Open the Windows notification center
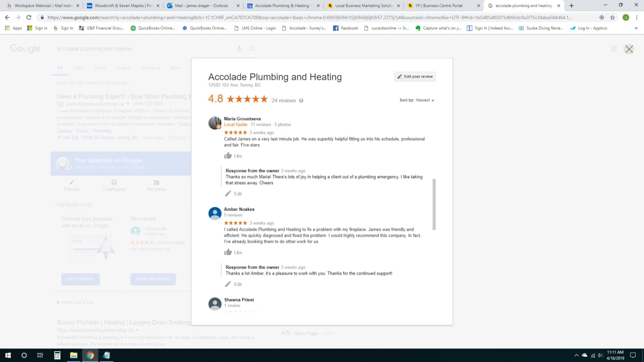The width and height of the screenshot is (644, 362). pyautogui.click(x=633, y=355)
